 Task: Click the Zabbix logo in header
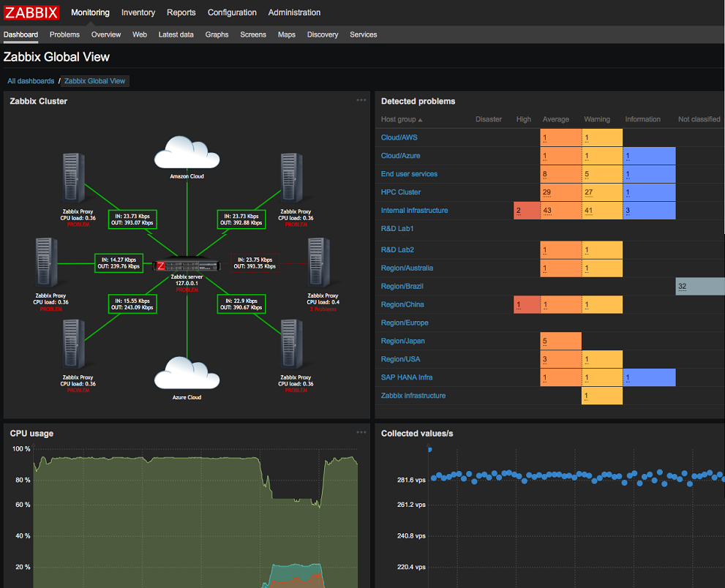click(31, 12)
